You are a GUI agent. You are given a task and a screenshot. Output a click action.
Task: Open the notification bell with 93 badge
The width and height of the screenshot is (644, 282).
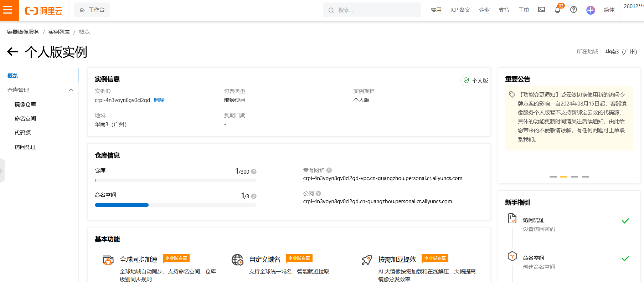pos(558,10)
